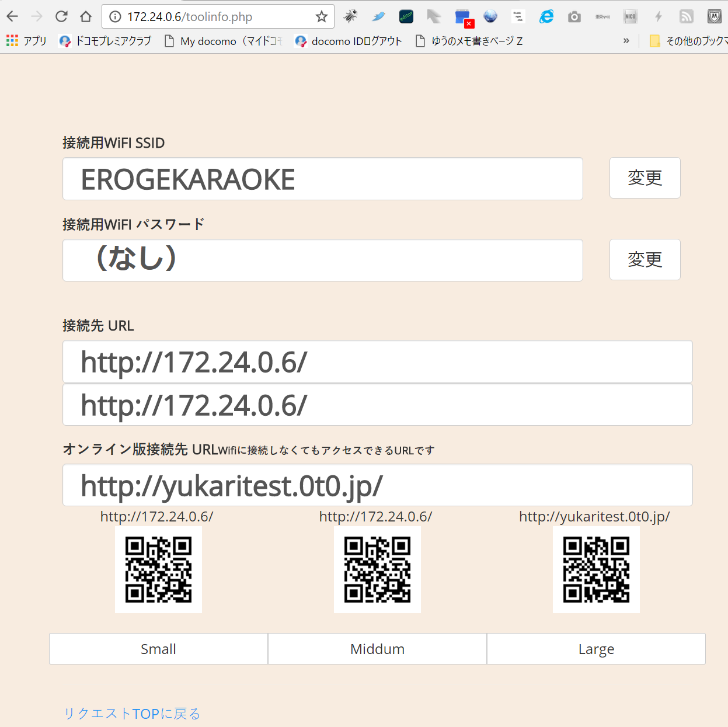Click the lightning bolt extension
728x727 pixels.
tap(659, 16)
